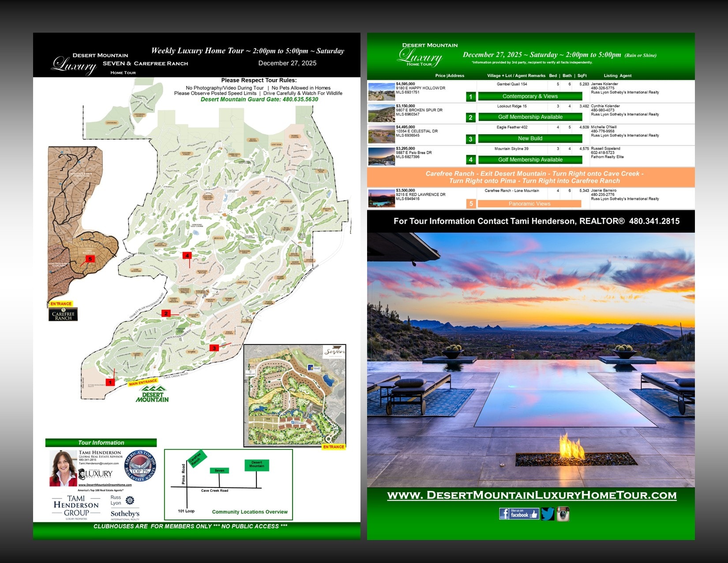Click the Panoramic Views orange bar

(529, 204)
